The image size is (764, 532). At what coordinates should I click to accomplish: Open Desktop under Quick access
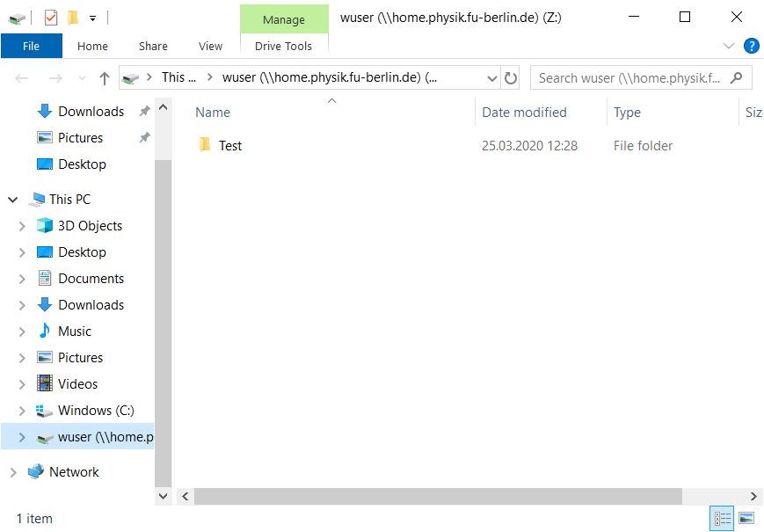(x=82, y=164)
